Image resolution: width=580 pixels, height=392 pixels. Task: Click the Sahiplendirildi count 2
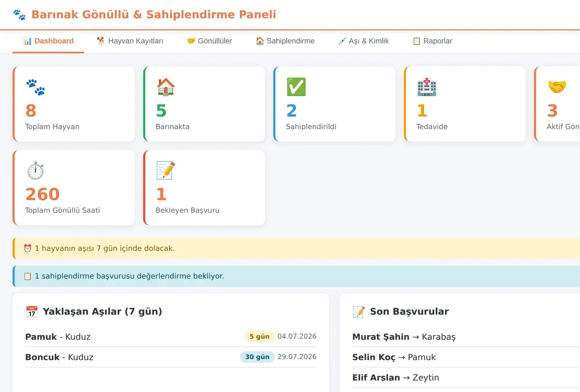291,111
